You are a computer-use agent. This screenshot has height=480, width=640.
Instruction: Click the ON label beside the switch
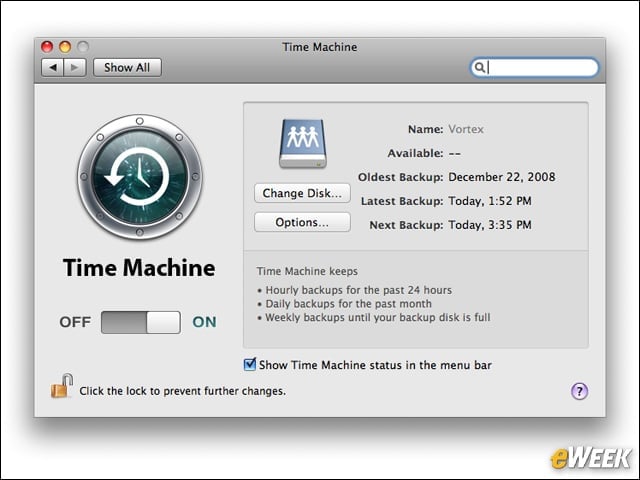point(204,322)
